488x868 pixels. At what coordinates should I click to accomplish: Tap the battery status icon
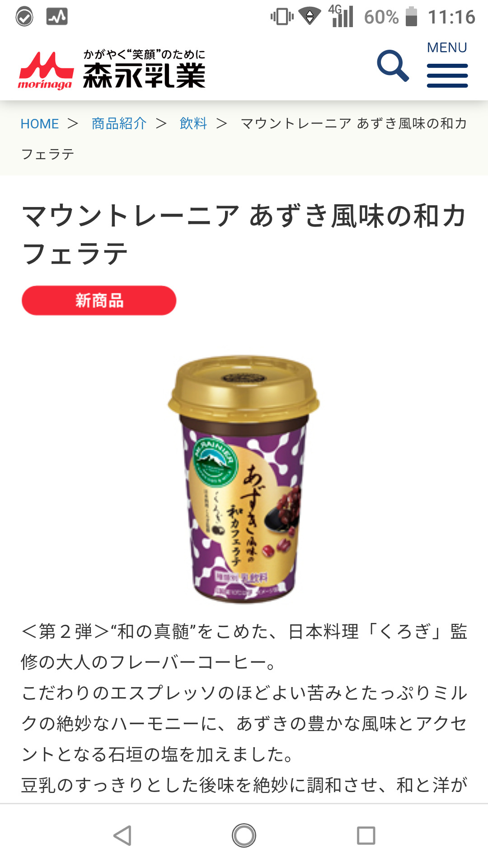pyautogui.click(x=411, y=17)
